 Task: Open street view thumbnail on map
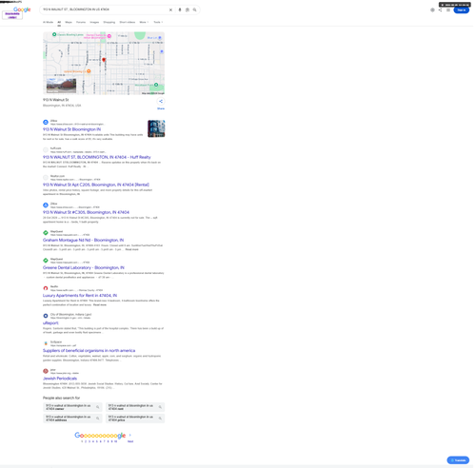coord(61,86)
